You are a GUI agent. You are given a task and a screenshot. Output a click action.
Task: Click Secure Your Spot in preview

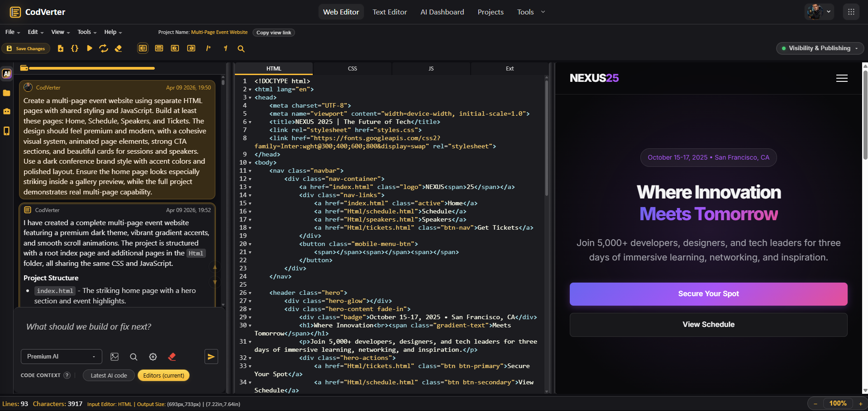708,294
